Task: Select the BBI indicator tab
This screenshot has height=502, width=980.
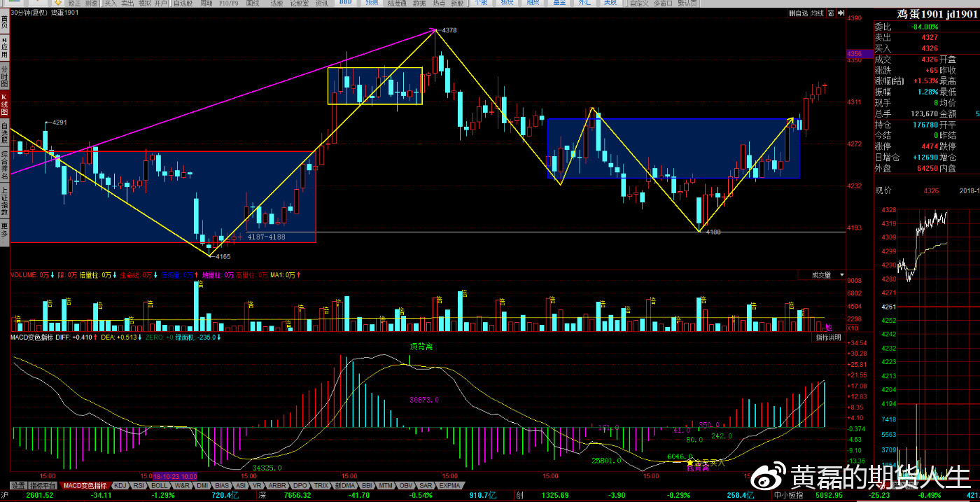Action: [367, 485]
